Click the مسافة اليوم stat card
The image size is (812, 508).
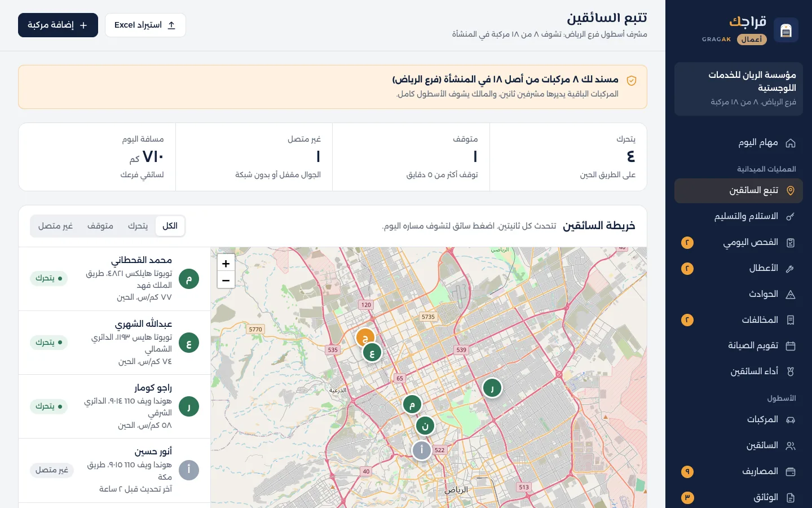point(97,157)
